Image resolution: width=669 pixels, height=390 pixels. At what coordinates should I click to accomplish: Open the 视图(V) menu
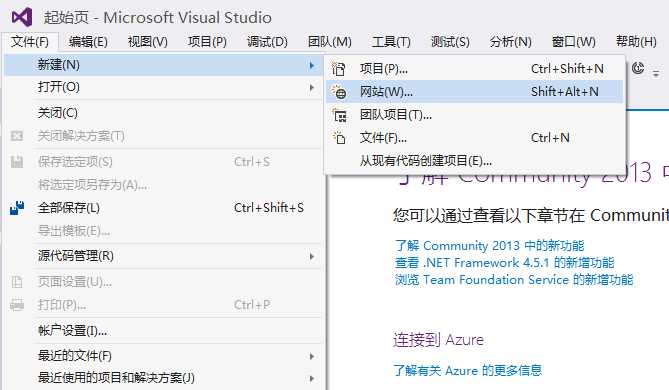tap(148, 41)
